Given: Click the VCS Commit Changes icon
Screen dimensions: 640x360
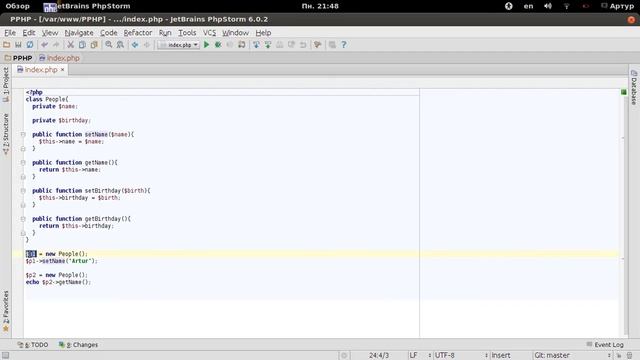Looking at the screenshot, I should pyautogui.click(x=268, y=45).
